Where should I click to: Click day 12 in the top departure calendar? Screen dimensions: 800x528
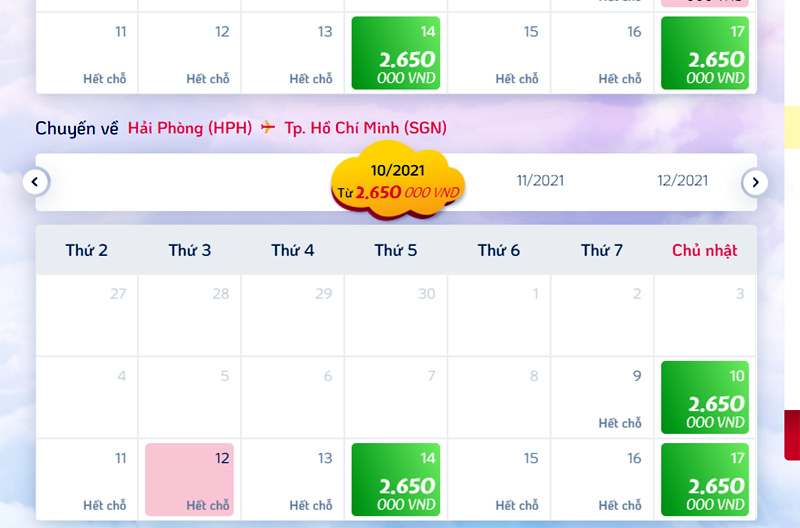tap(190, 53)
